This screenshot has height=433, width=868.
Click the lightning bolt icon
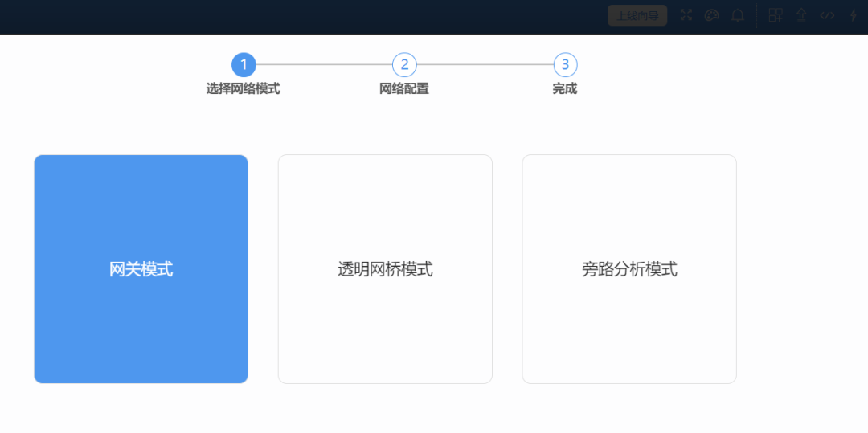pos(853,15)
